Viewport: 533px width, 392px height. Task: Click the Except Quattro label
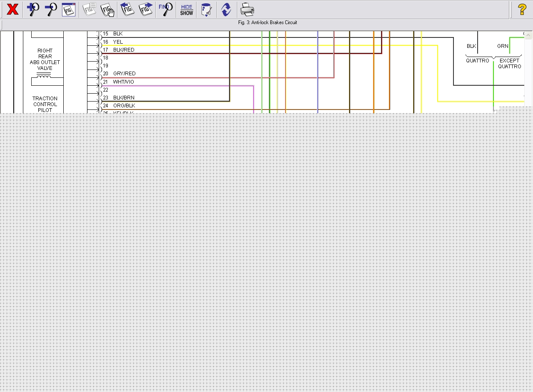click(x=509, y=64)
